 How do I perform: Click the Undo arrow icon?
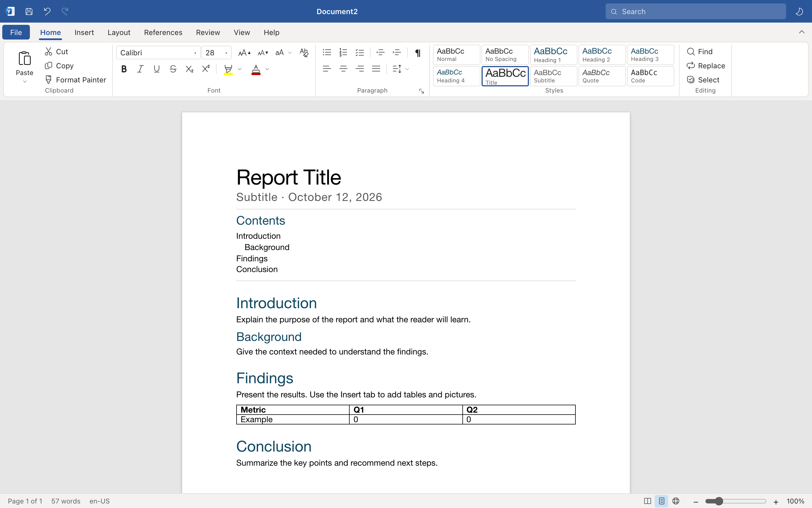click(47, 11)
